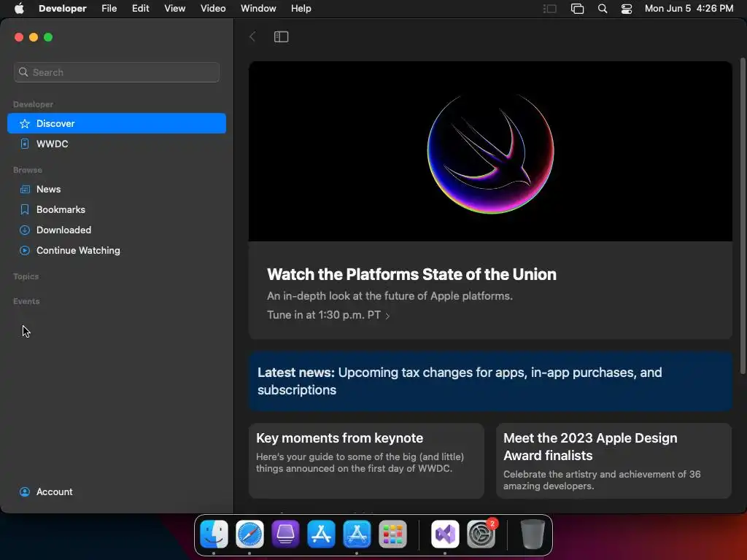Click the overlapping windows icon in menu bar
The image size is (747, 560).
577,9
